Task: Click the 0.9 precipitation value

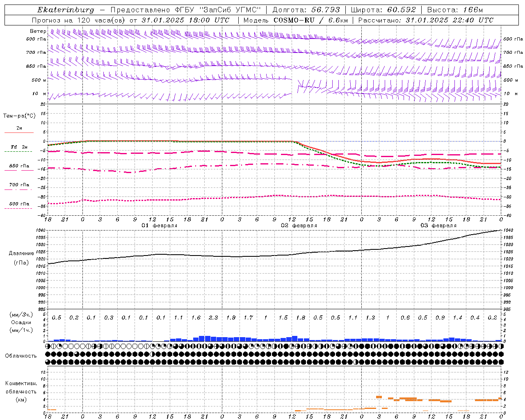Action: pyautogui.click(x=440, y=318)
